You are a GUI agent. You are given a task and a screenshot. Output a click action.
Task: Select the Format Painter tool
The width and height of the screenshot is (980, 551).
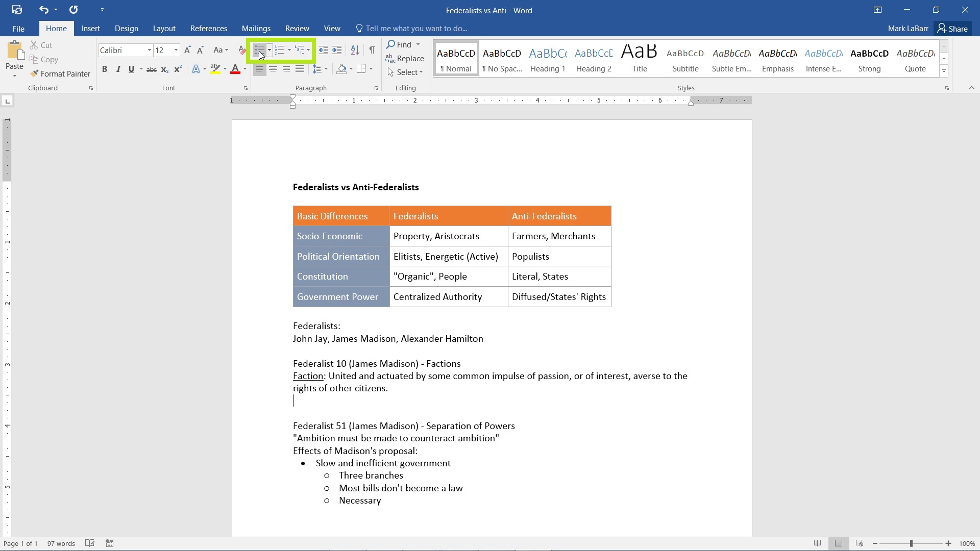(x=60, y=73)
